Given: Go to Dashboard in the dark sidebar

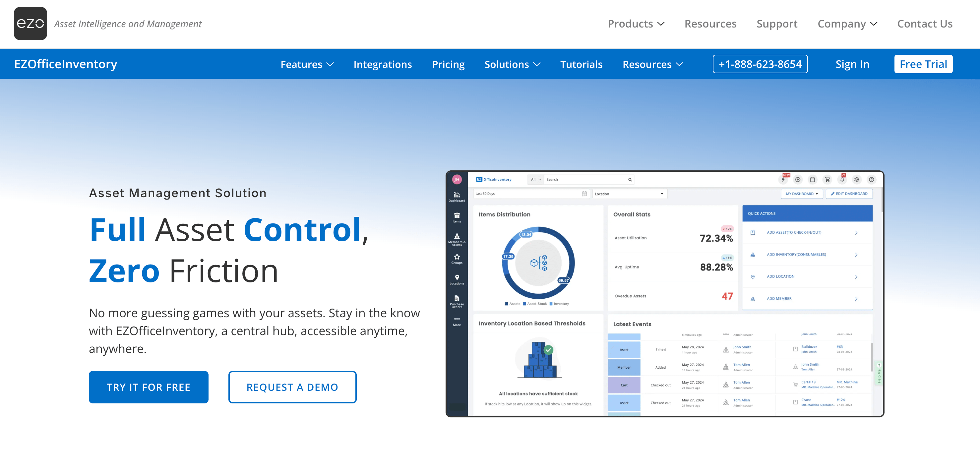Looking at the screenshot, I should (x=457, y=197).
